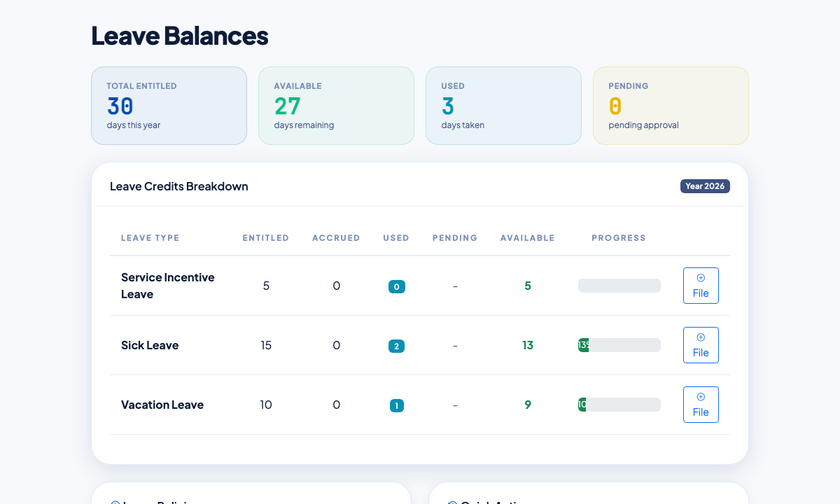Image resolution: width=840 pixels, height=504 pixels.
Task: Click the Progress column header
Action: click(x=619, y=238)
